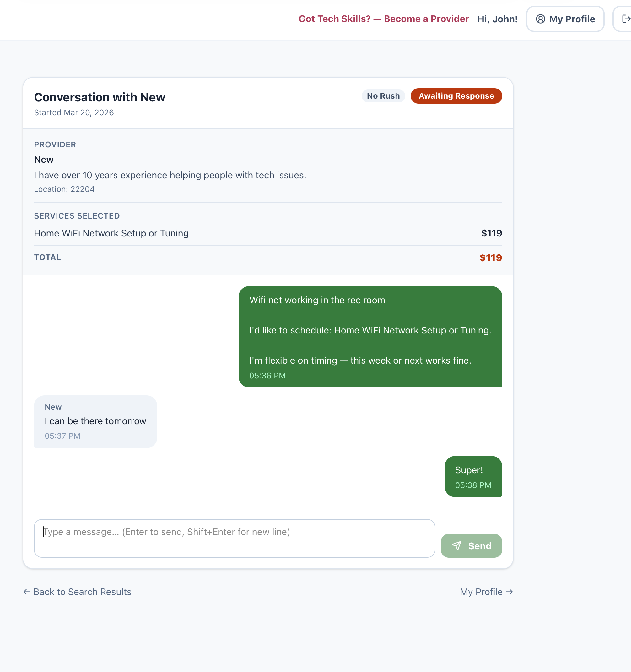Screen dimensions: 631x672
Task: Follow the bottom My Profile link
Action: tap(481, 592)
